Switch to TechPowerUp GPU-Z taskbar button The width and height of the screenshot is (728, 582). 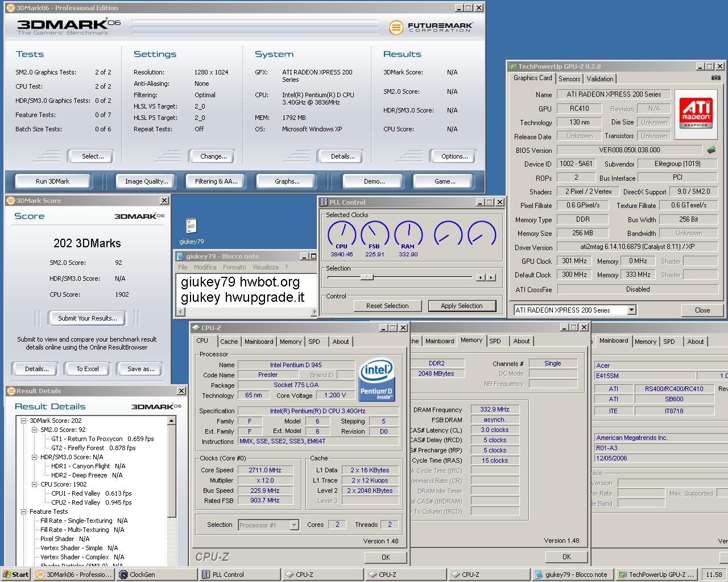(657, 575)
